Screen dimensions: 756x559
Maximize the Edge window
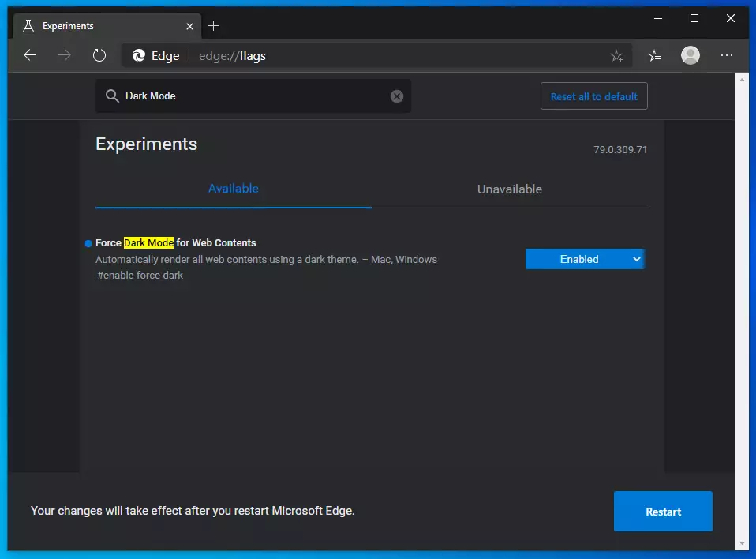coord(694,18)
